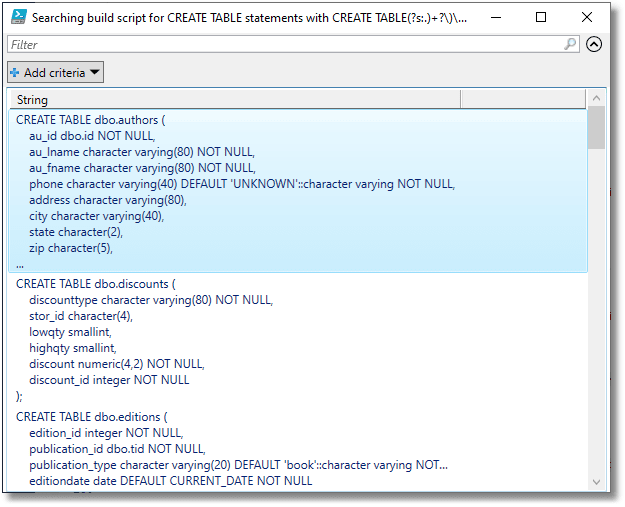Click the line 'city character varying(40),'

coord(96,216)
